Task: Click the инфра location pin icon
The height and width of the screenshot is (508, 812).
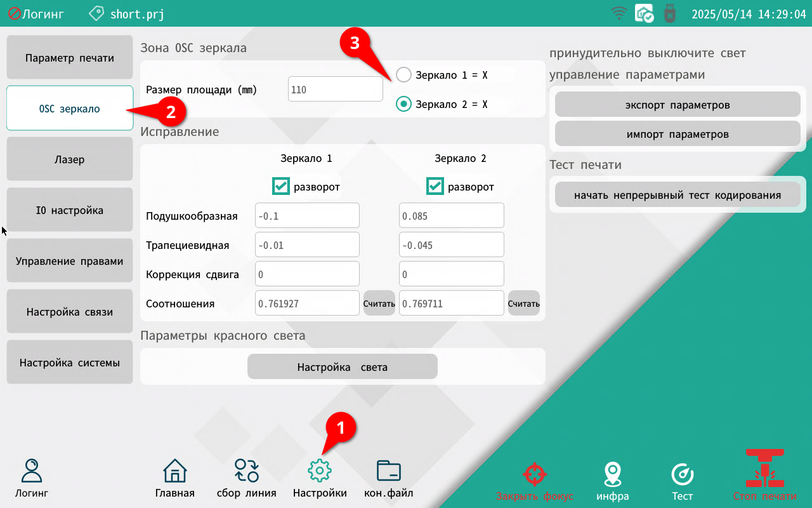Action: [612, 474]
